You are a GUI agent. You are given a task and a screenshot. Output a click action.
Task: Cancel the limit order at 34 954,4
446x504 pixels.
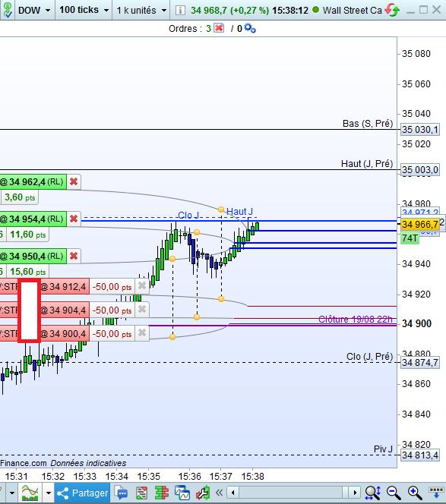pos(74,219)
